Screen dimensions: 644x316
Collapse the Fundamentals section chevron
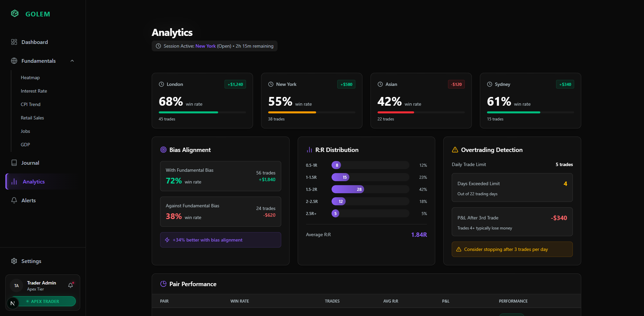point(72,61)
